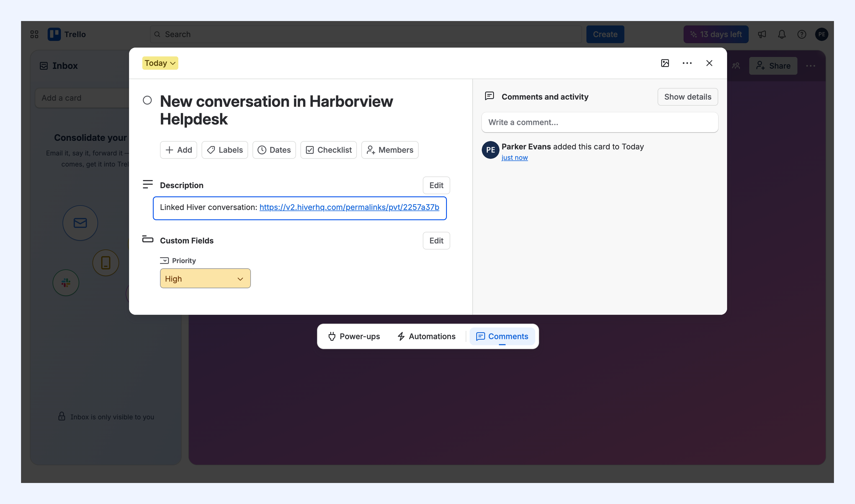Click the Description section icon
Image resolution: width=855 pixels, height=504 pixels.
(x=148, y=184)
